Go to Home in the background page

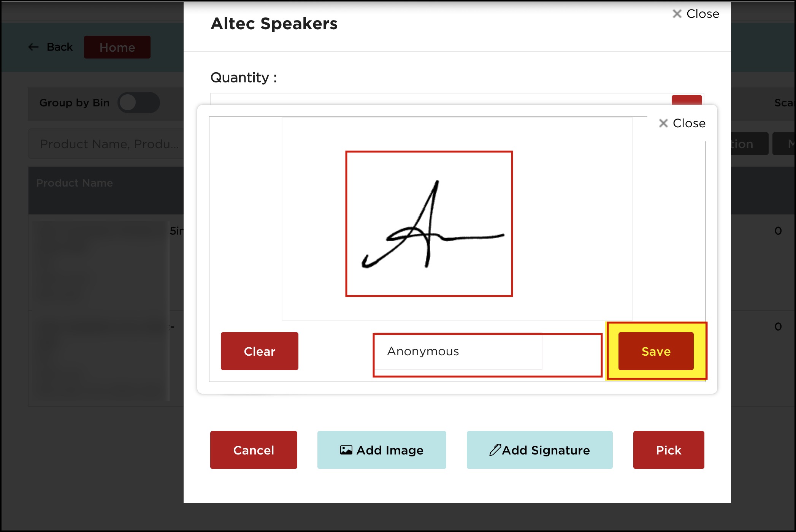coord(117,47)
